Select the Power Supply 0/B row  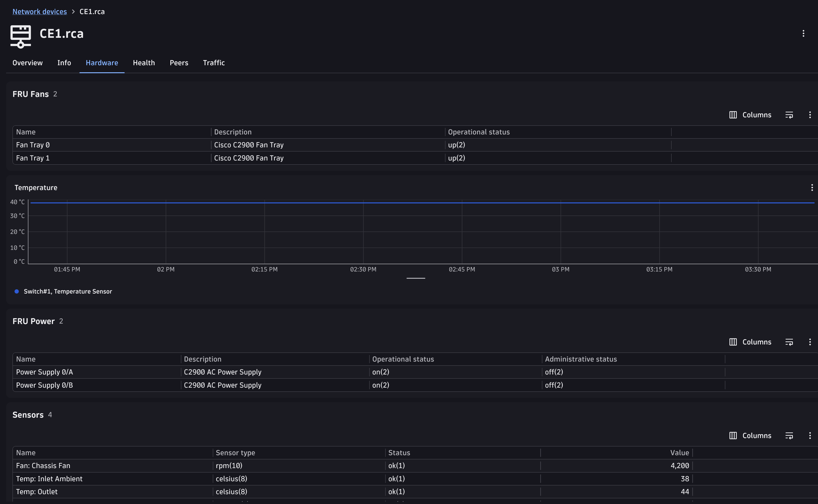[415, 385]
